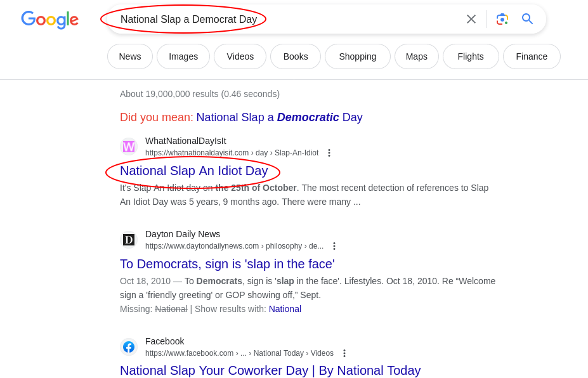Open 'National Slap Your Coworker Day' result

click(270, 370)
